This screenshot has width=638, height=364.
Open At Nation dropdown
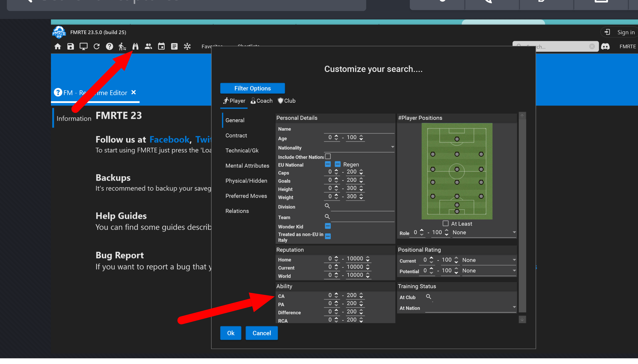[x=471, y=308]
